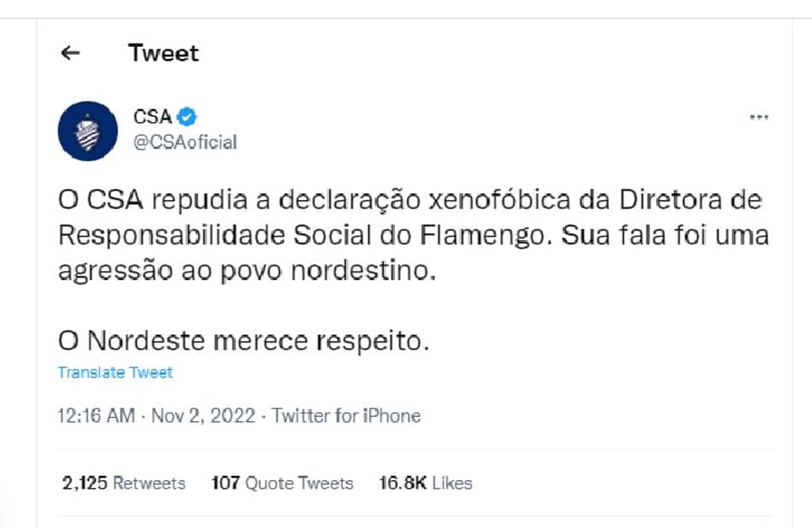Open the three-dot more options menu
Viewport: 812px width, 528px height.
tap(759, 117)
